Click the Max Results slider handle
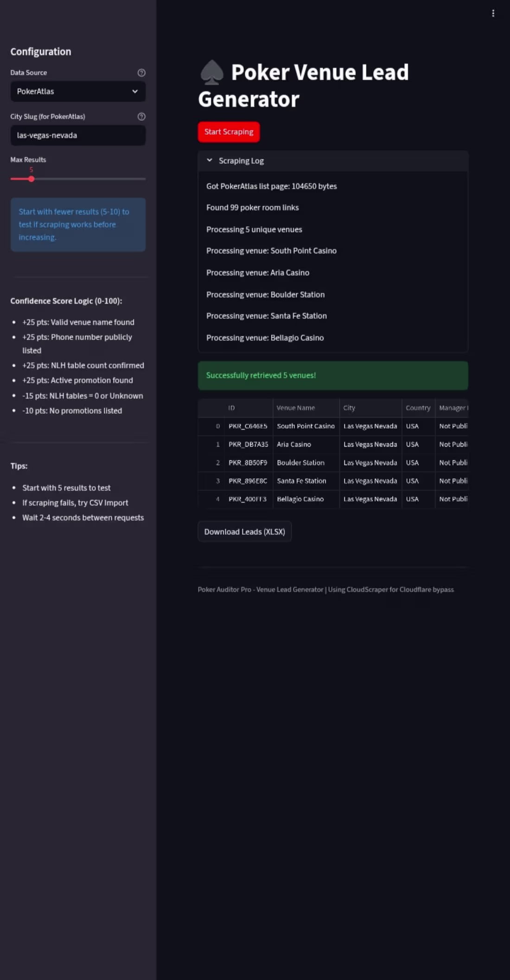 pos(31,179)
